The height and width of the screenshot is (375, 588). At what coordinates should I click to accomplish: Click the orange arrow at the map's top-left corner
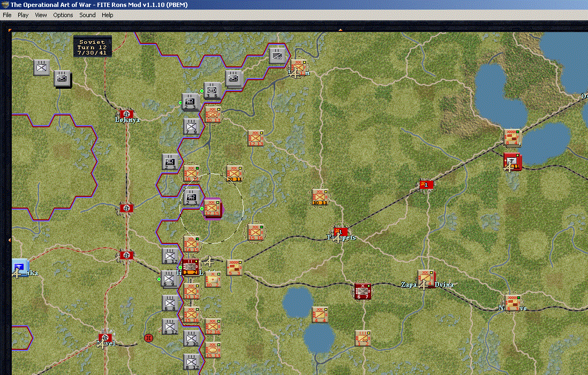pos(10,29)
